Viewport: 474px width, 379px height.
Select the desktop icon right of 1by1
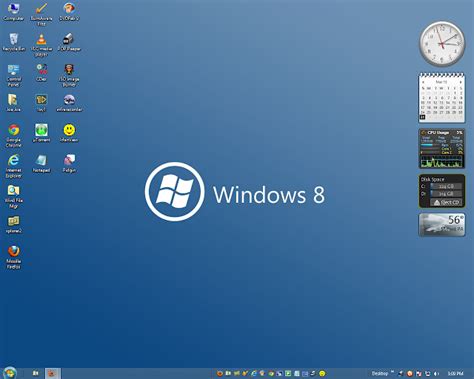click(69, 103)
